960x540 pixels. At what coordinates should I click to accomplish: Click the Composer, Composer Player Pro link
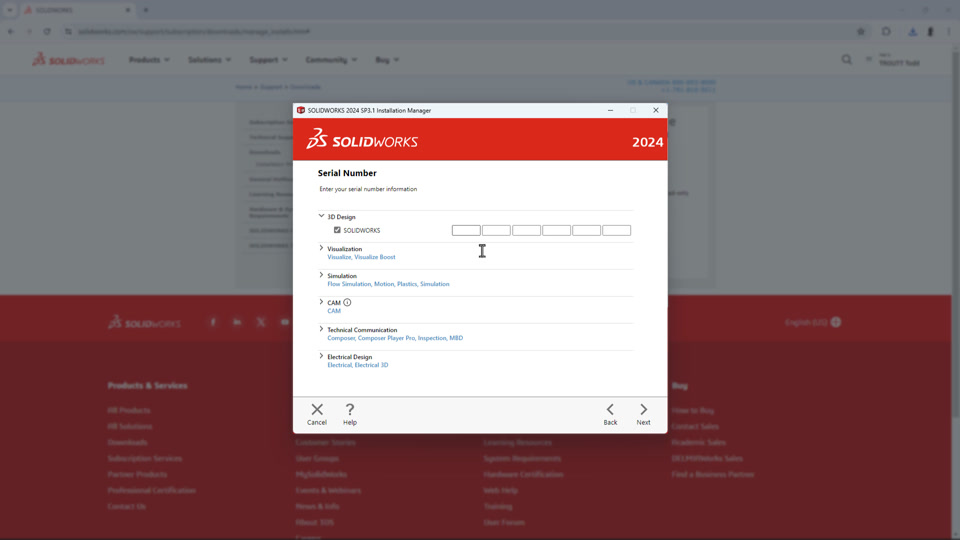(395, 338)
